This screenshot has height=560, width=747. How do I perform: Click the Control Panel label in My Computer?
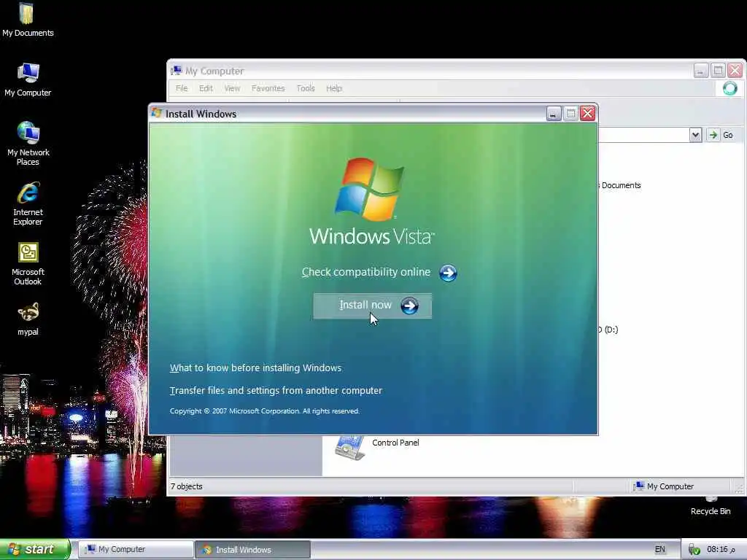coord(395,443)
